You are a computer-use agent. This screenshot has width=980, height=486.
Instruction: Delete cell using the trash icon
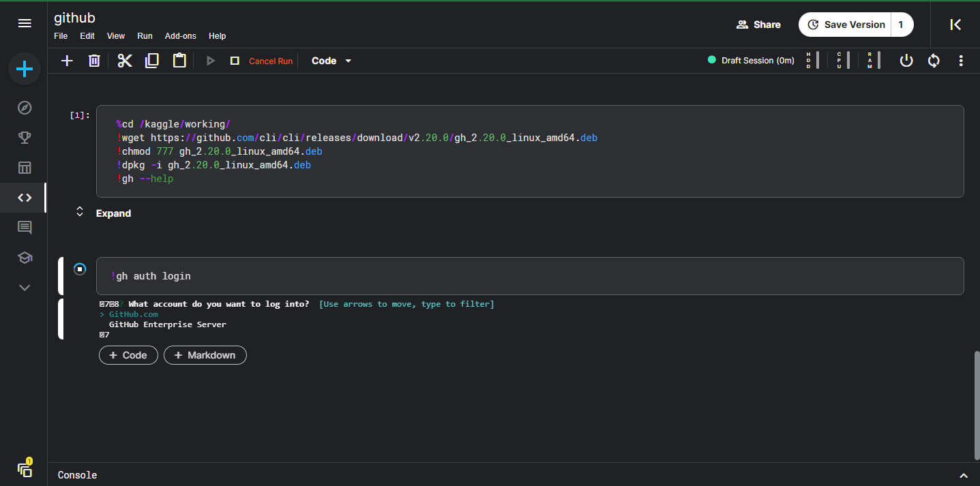click(x=94, y=61)
